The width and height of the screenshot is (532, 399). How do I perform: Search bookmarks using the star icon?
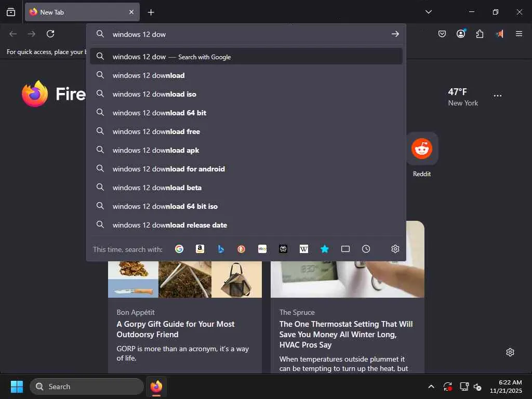coord(325,249)
